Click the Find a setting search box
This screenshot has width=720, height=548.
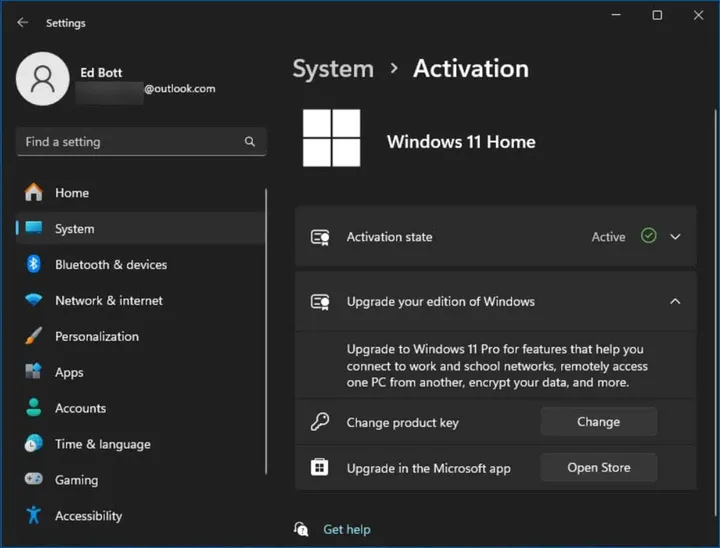coord(130,142)
